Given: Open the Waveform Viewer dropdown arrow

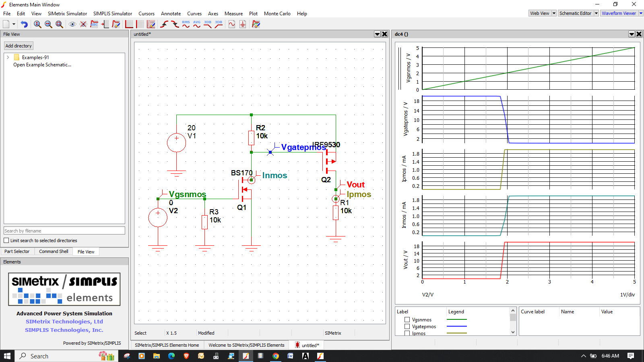Looking at the screenshot, I should coord(641,13).
